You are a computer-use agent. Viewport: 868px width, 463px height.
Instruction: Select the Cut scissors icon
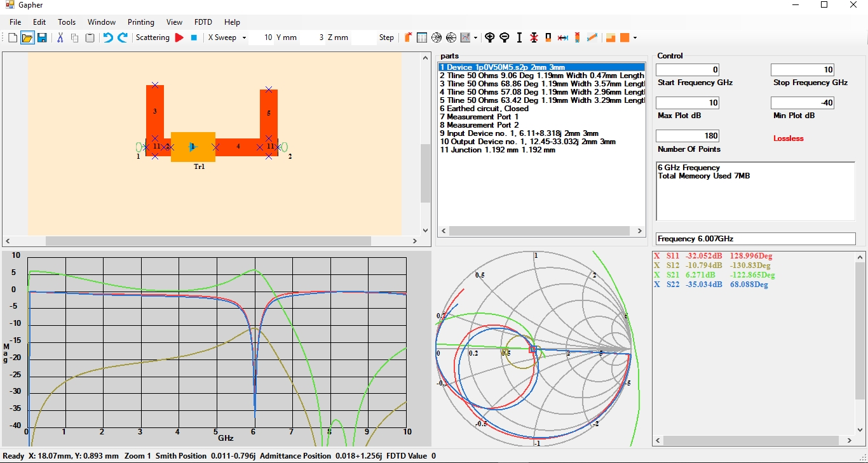click(60, 37)
